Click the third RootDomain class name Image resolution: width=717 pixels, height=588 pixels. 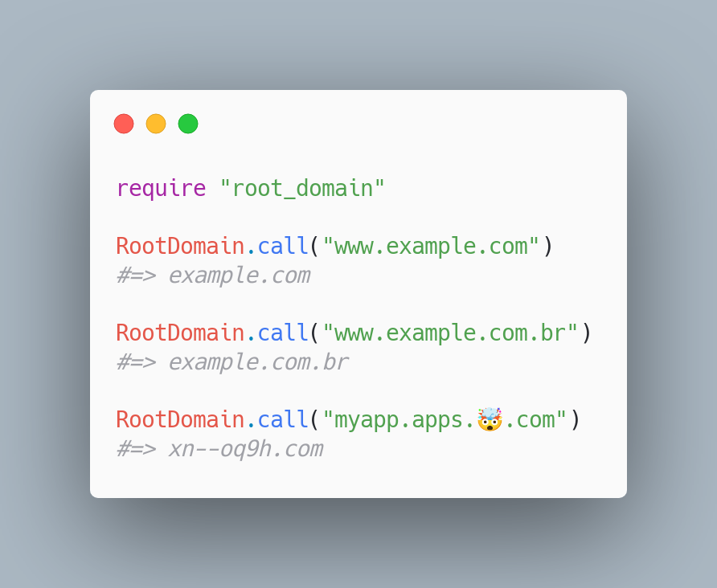point(180,419)
